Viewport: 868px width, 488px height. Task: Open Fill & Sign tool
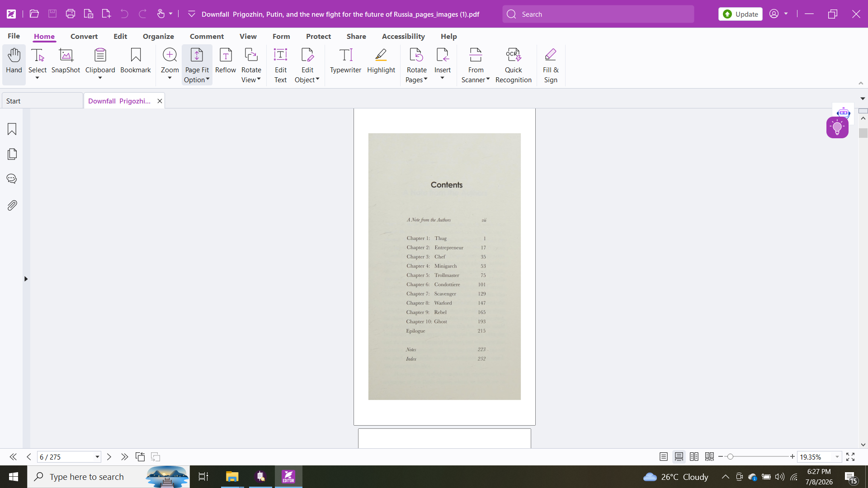pyautogui.click(x=551, y=65)
